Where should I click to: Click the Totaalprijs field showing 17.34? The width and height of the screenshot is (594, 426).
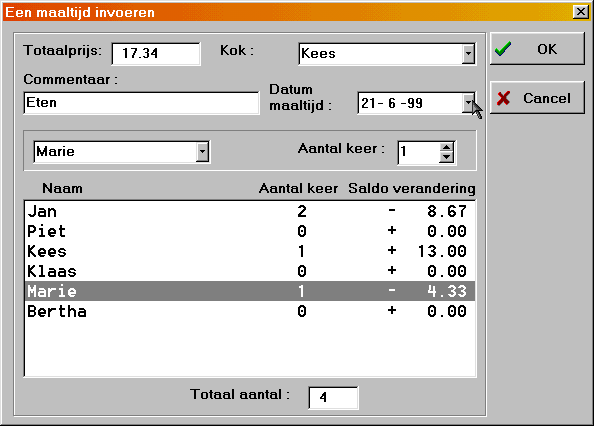156,53
